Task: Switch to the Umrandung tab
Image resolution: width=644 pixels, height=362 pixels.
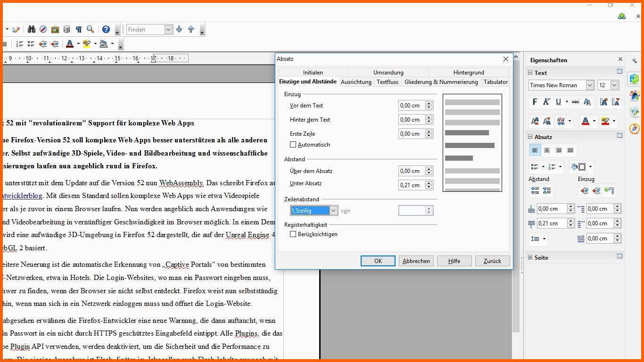Action: [x=388, y=73]
